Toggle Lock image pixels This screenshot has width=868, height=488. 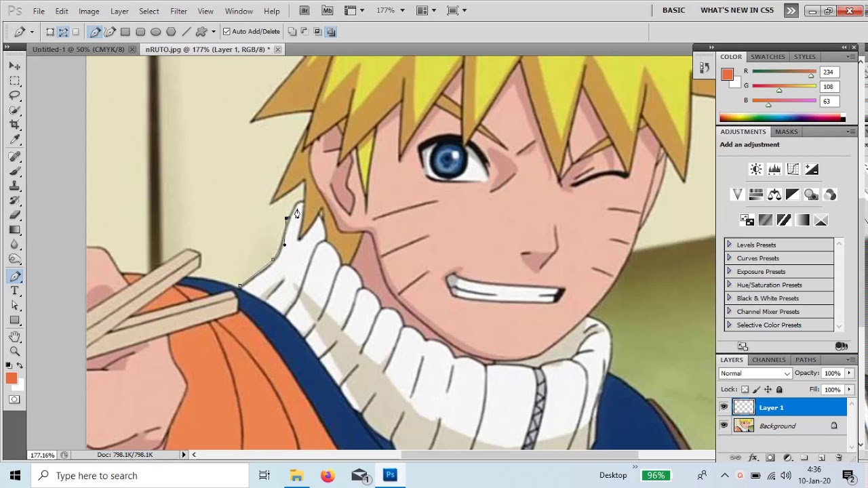756,390
